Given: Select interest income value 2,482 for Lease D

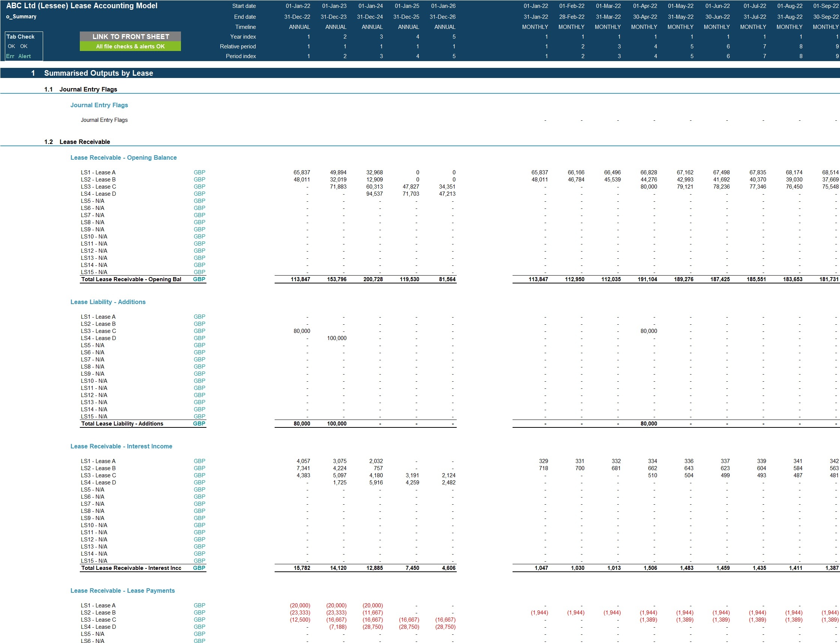Looking at the screenshot, I should [x=449, y=482].
